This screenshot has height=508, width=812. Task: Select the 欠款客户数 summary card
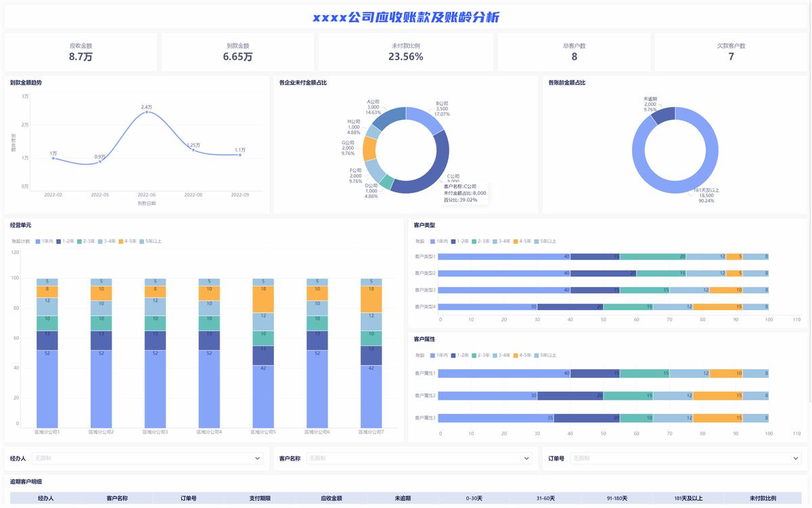point(731,52)
